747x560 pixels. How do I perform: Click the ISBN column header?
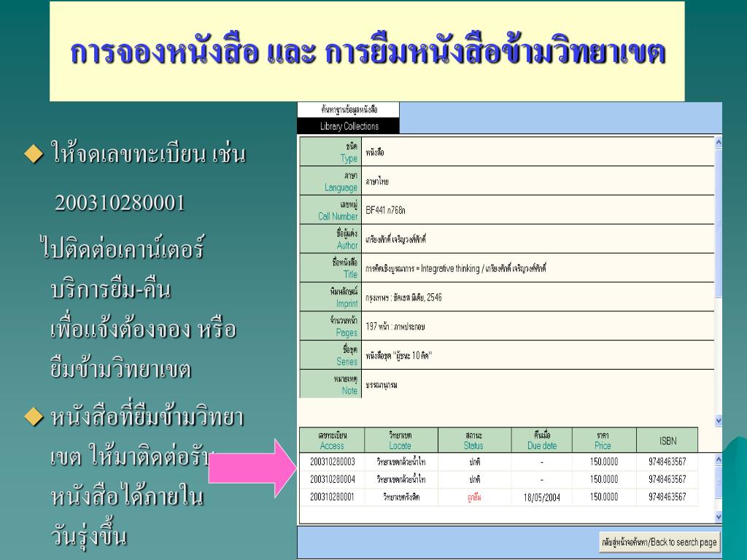pyautogui.click(x=667, y=440)
